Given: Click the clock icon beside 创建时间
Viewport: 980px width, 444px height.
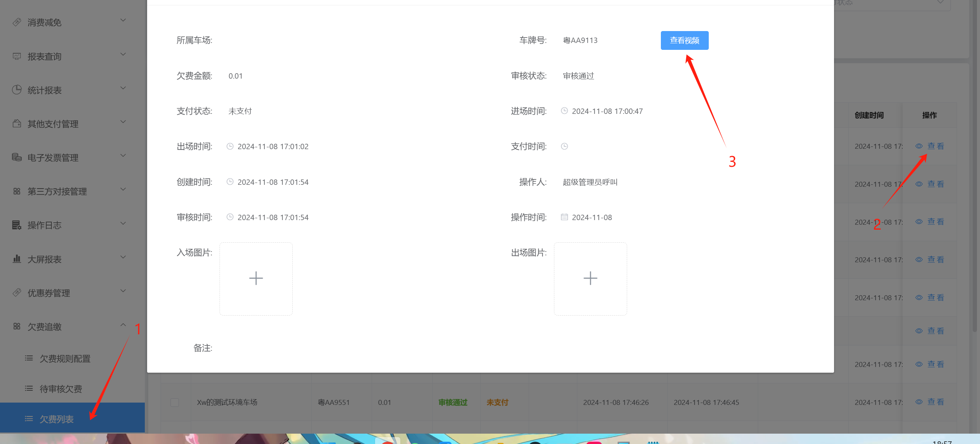Looking at the screenshot, I should [x=230, y=182].
